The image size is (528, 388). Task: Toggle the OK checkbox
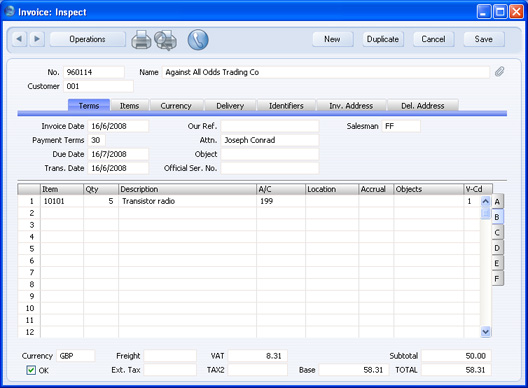pos(31,370)
